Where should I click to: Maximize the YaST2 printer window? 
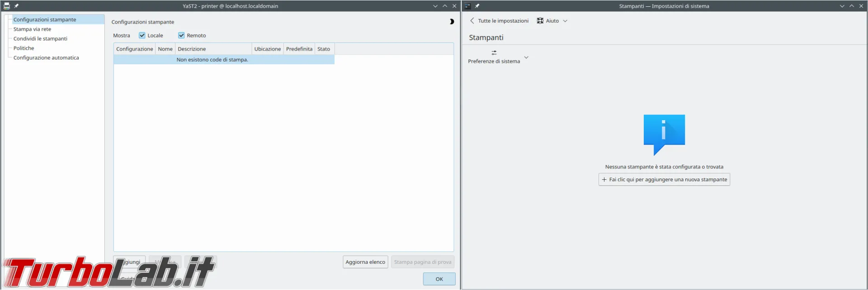pos(445,6)
